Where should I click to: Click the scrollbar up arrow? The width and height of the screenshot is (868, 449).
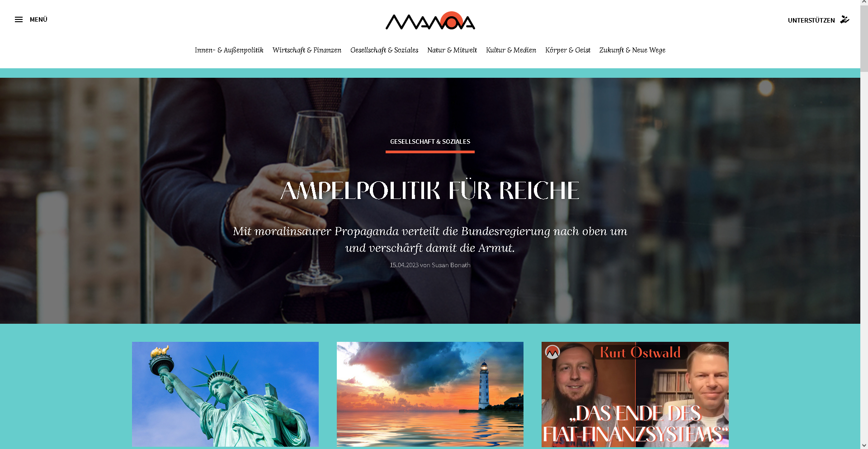click(864, 3)
